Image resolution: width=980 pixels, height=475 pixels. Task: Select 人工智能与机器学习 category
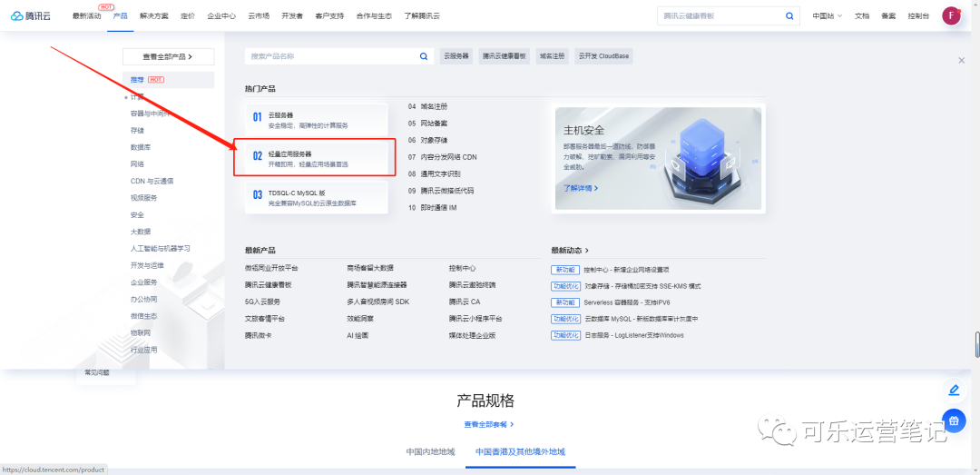coord(161,249)
